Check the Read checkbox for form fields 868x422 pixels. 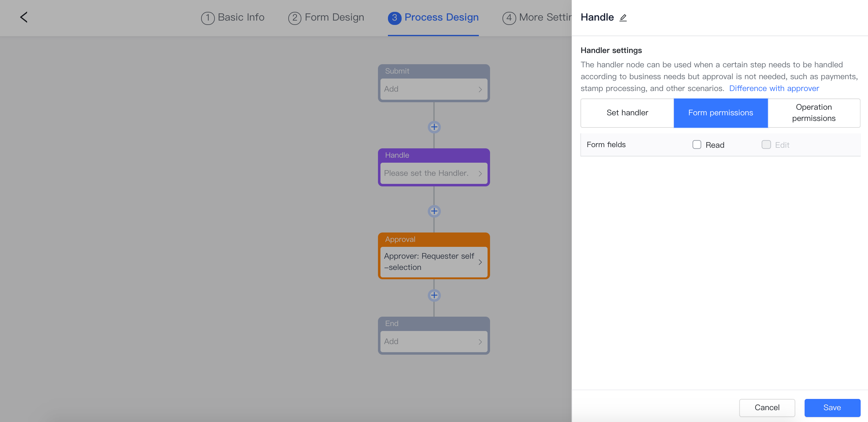coord(696,145)
